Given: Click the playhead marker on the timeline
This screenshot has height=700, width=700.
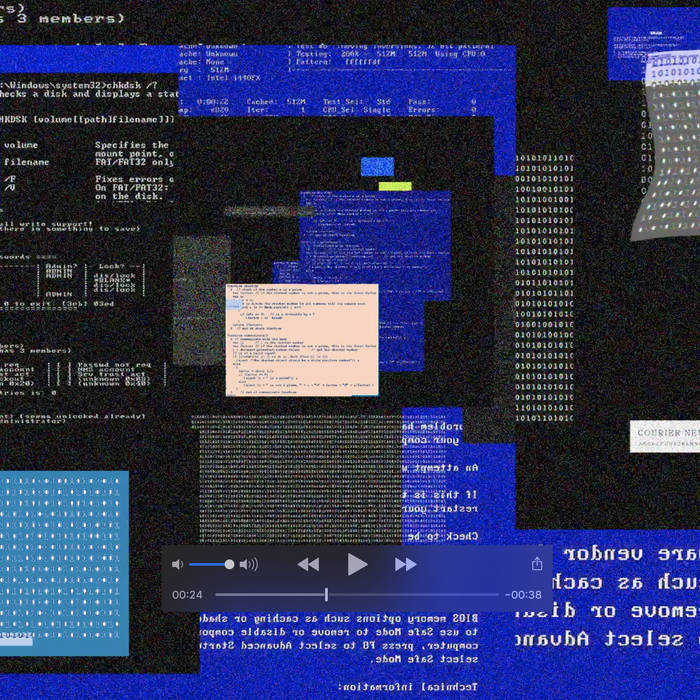Looking at the screenshot, I should 326,594.
